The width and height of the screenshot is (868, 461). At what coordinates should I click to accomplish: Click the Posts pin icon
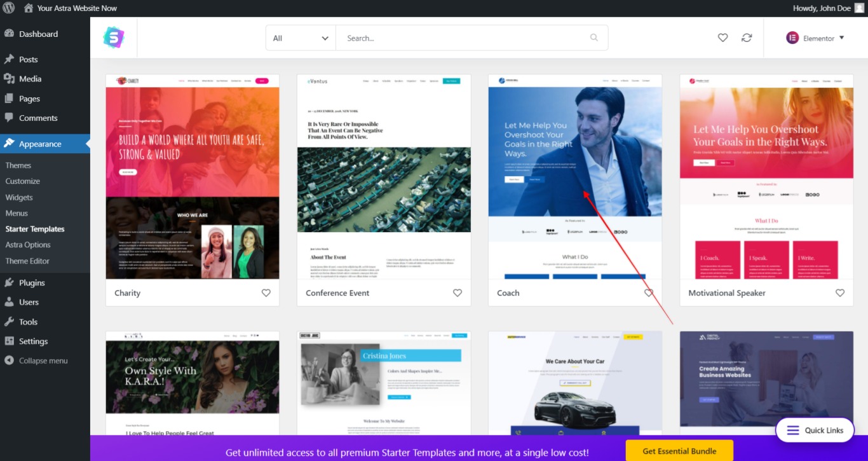click(x=9, y=59)
